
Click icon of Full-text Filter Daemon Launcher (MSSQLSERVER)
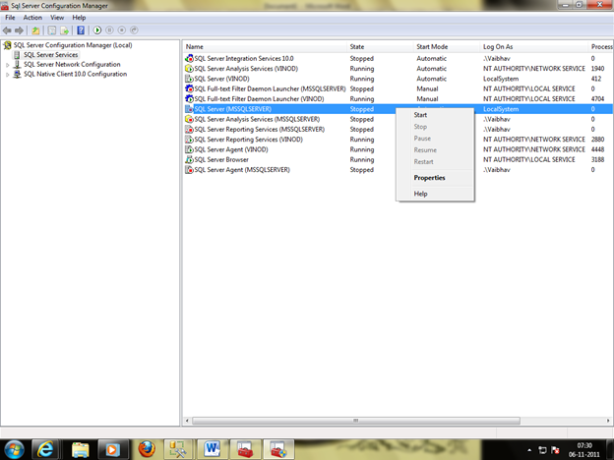coord(189,89)
